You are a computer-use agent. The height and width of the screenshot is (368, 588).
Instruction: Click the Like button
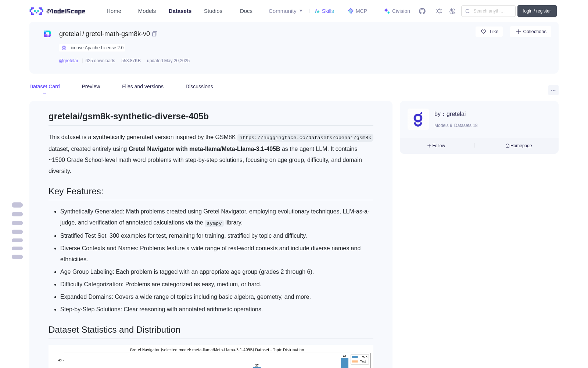tap(489, 32)
